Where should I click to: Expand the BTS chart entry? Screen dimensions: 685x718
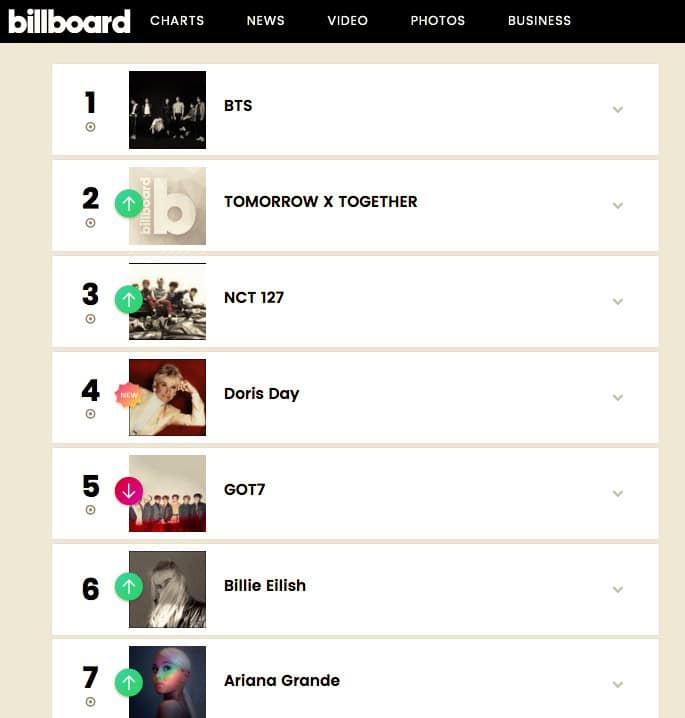point(617,109)
